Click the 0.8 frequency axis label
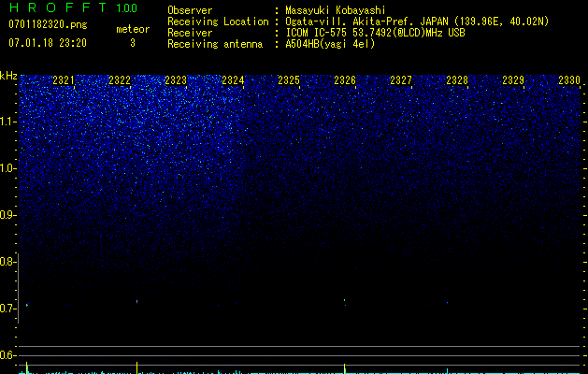Viewport: 588px width, 374px height. pyautogui.click(x=8, y=262)
